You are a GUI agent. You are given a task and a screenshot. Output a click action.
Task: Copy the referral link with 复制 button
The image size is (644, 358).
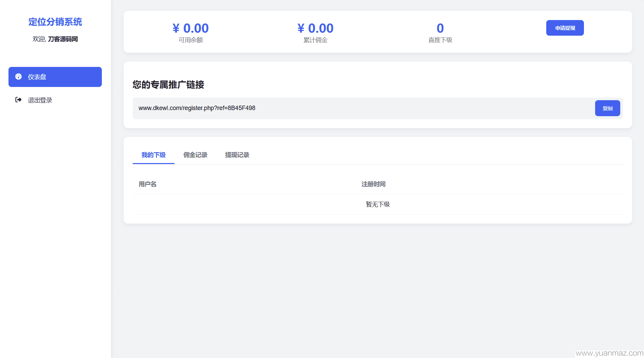click(x=607, y=108)
